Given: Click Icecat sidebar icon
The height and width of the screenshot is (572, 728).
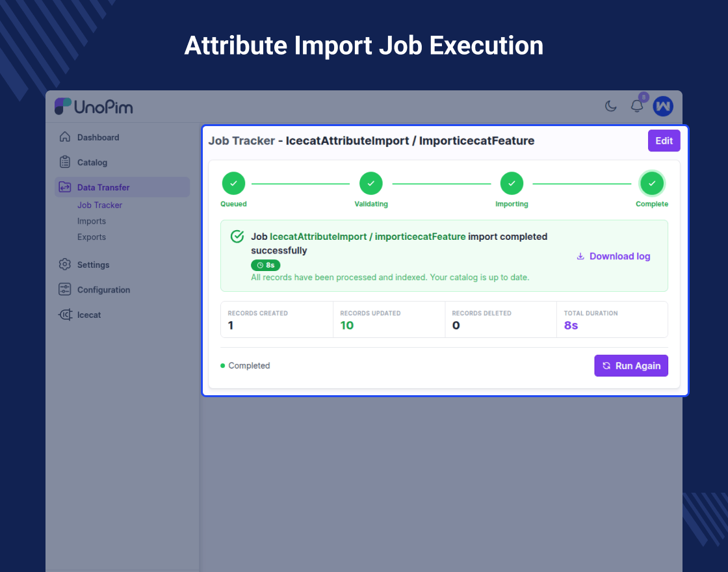Looking at the screenshot, I should pyautogui.click(x=65, y=315).
